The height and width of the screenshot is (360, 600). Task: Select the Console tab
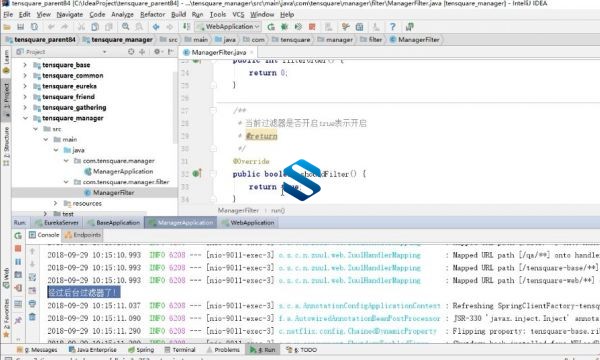tap(44, 235)
